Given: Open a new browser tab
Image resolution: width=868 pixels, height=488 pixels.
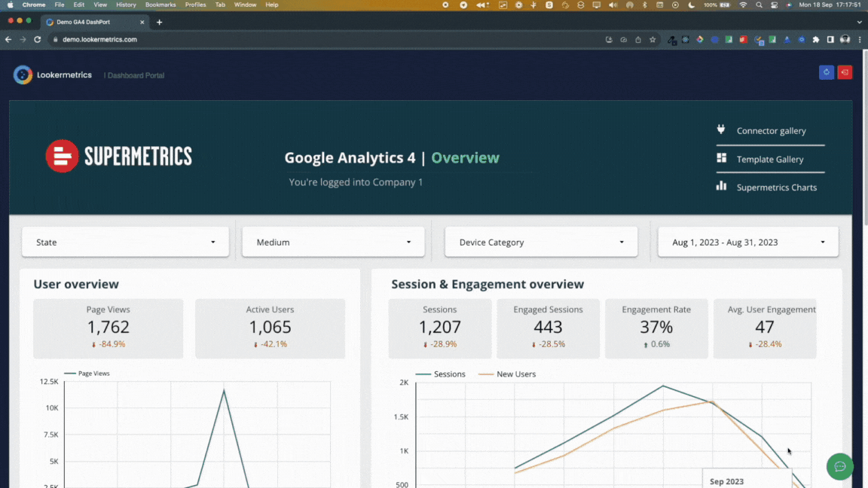Looking at the screenshot, I should tap(160, 22).
